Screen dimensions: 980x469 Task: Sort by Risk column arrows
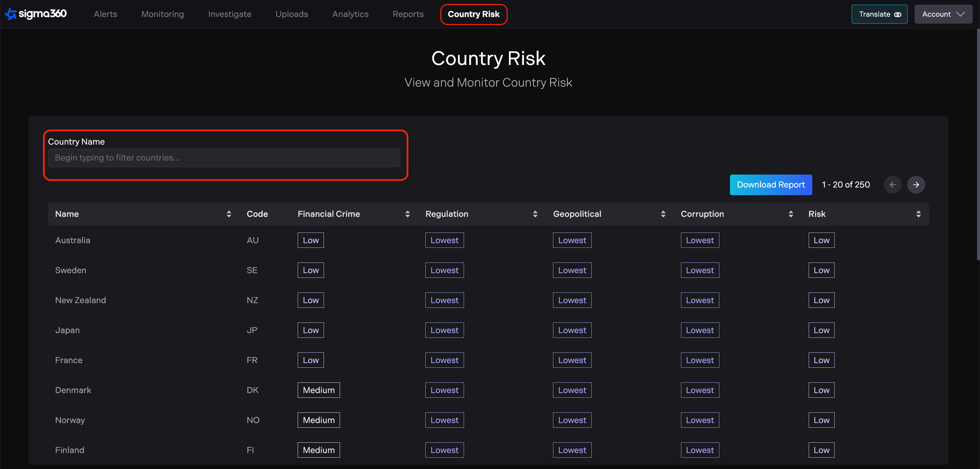pos(918,214)
